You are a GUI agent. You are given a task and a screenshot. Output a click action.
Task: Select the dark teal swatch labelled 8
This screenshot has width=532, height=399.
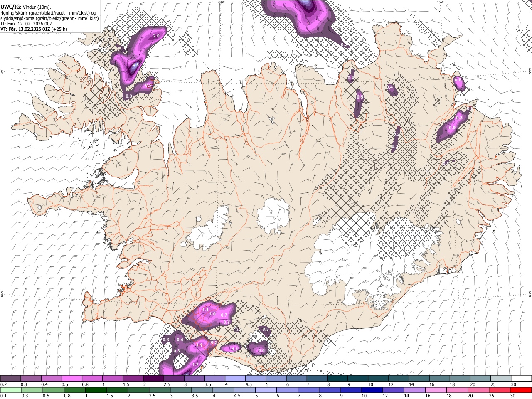pos(337,378)
